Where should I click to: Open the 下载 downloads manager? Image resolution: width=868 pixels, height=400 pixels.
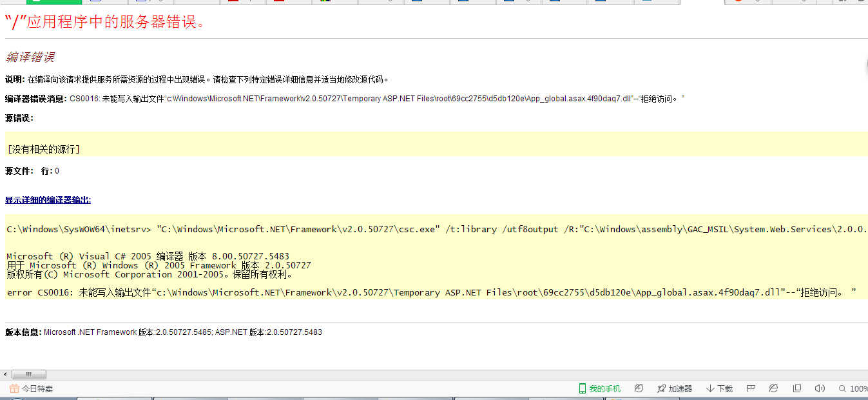pos(719,388)
